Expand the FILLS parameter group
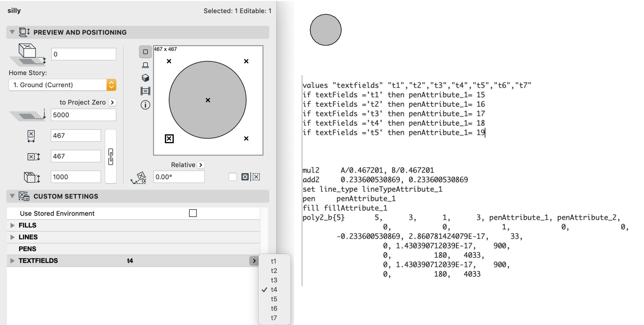This screenshot has height=325, width=644. (x=12, y=225)
